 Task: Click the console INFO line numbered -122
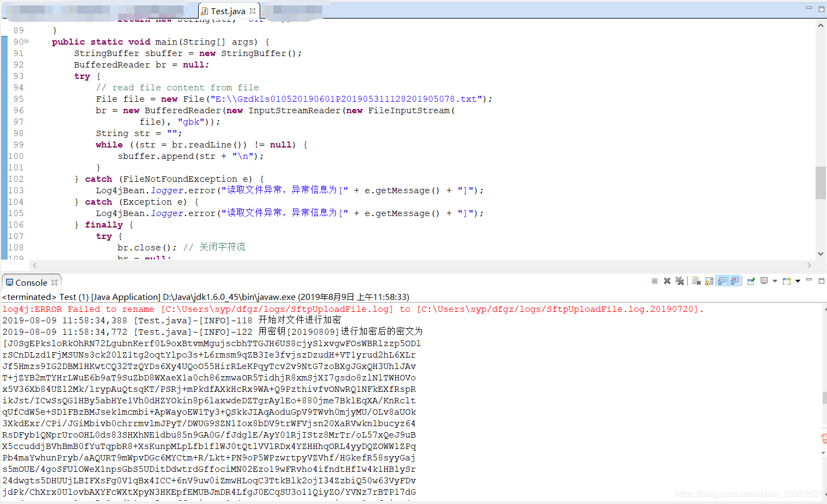212,332
